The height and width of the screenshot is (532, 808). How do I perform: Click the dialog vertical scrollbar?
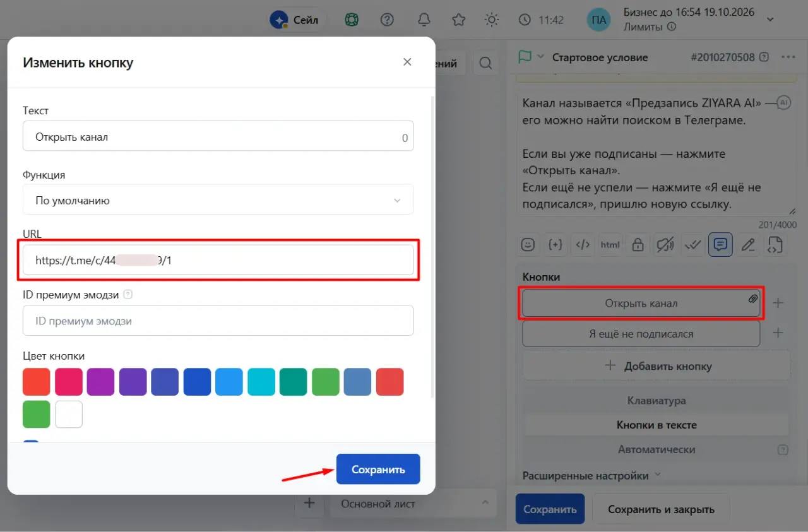click(x=432, y=246)
